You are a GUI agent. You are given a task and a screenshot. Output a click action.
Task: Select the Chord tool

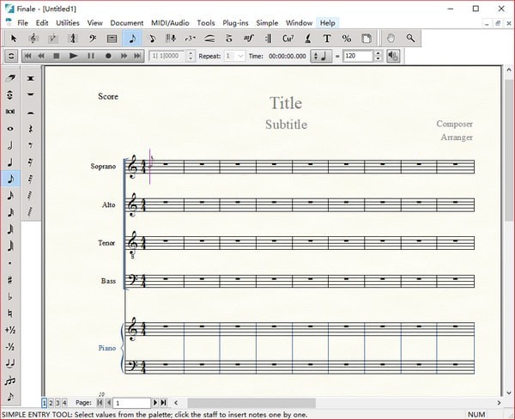(x=288, y=39)
